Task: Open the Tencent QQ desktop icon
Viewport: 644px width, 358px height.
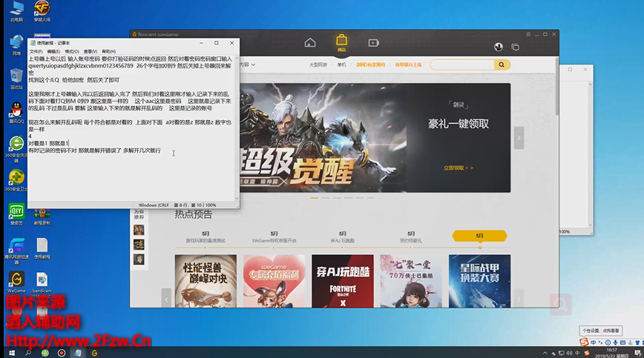Action: pos(16,110)
